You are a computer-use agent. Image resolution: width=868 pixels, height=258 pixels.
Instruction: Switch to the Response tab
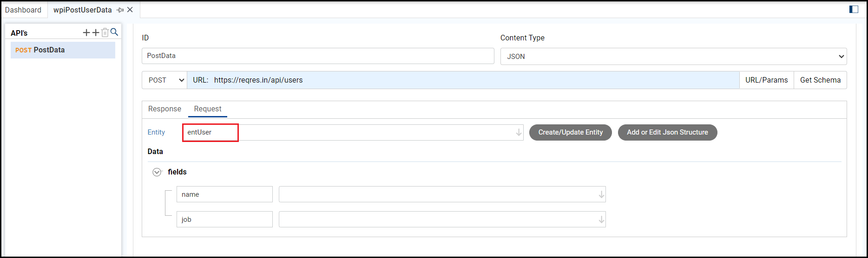pos(164,109)
